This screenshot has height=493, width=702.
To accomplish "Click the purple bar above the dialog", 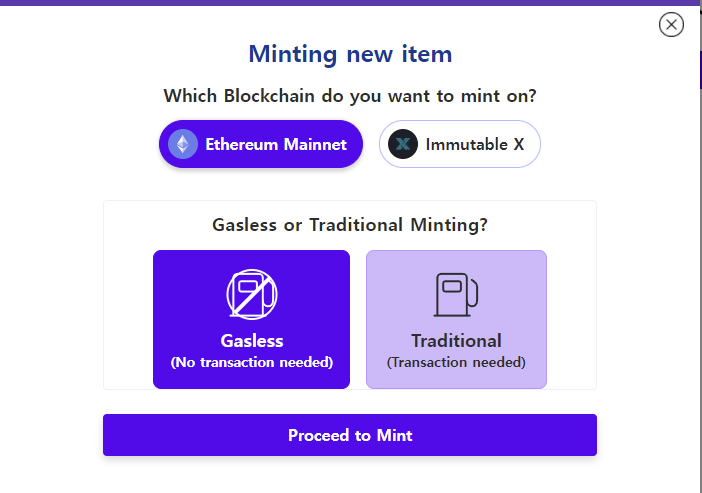I will click(x=350, y=3).
